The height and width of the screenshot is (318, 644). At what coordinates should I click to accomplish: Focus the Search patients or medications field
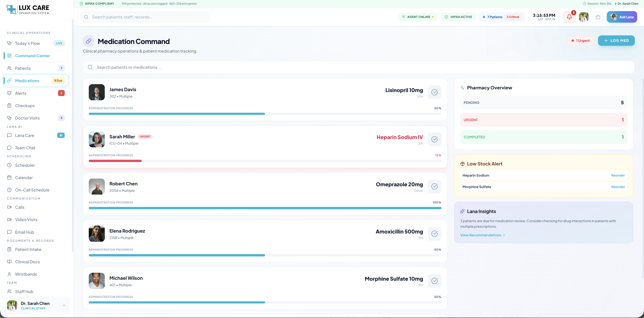(358, 67)
